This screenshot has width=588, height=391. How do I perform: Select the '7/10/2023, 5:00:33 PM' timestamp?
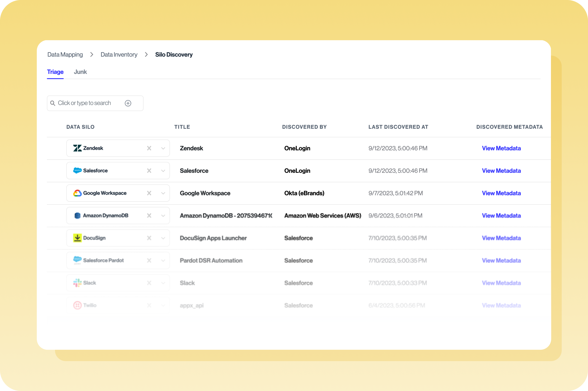pos(397,283)
